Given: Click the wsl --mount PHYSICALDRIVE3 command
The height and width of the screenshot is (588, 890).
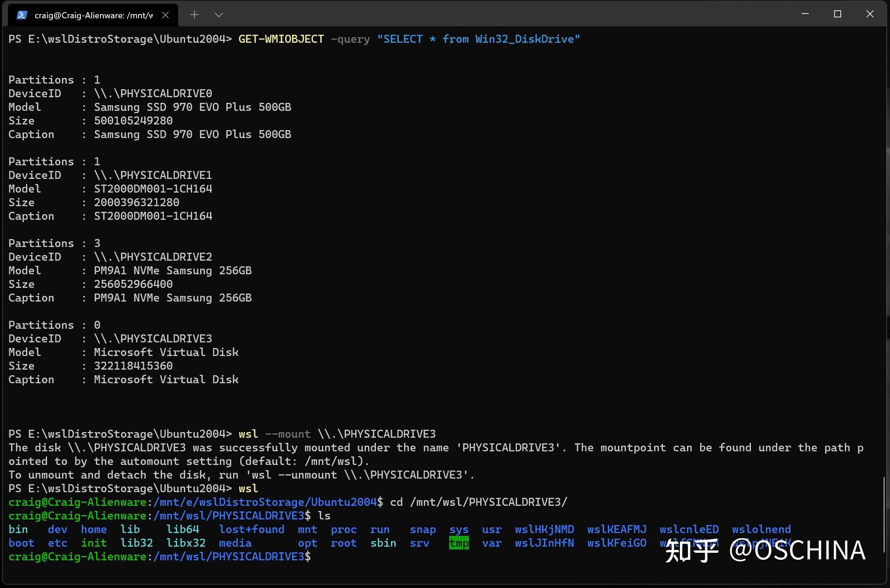Looking at the screenshot, I should click(x=337, y=433).
